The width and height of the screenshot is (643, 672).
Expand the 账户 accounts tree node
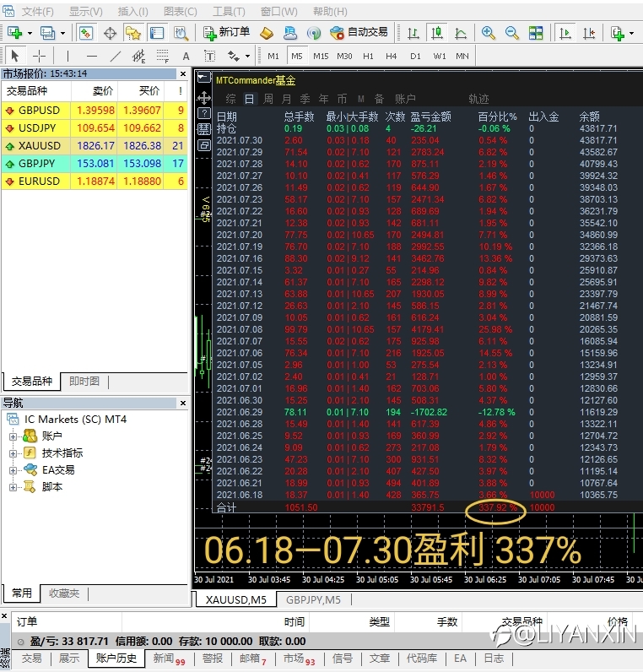click(x=13, y=436)
